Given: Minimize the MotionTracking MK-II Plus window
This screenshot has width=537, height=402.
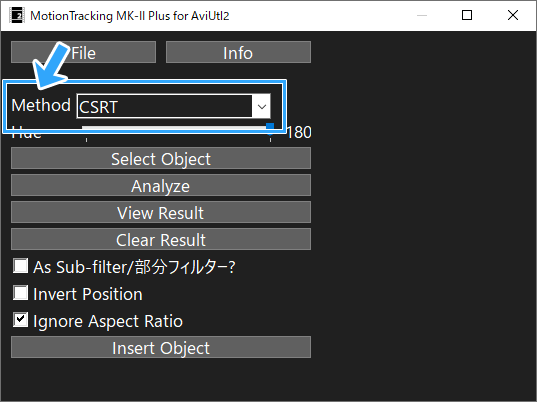Looking at the screenshot, I should pos(422,16).
